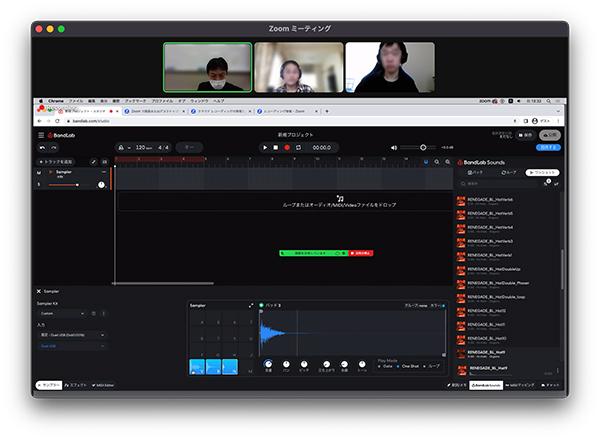Viewport: 600px width, 439px height.
Task: Click the redo arrow button
Action: click(x=54, y=147)
